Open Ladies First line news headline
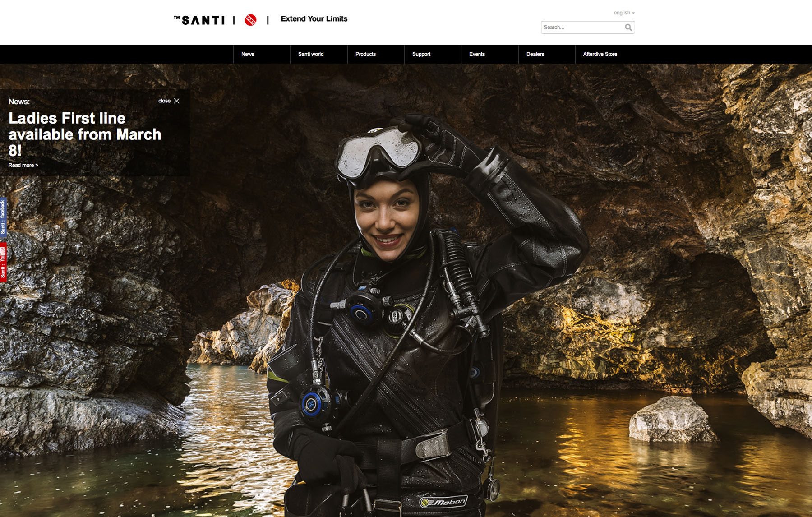The width and height of the screenshot is (812, 517). click(x=85, y=134)
